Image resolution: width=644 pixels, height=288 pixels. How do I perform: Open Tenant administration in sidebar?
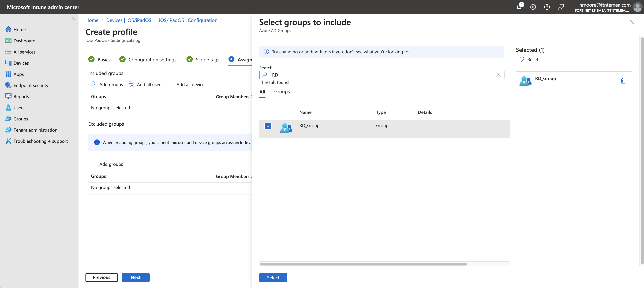[35, 130]
